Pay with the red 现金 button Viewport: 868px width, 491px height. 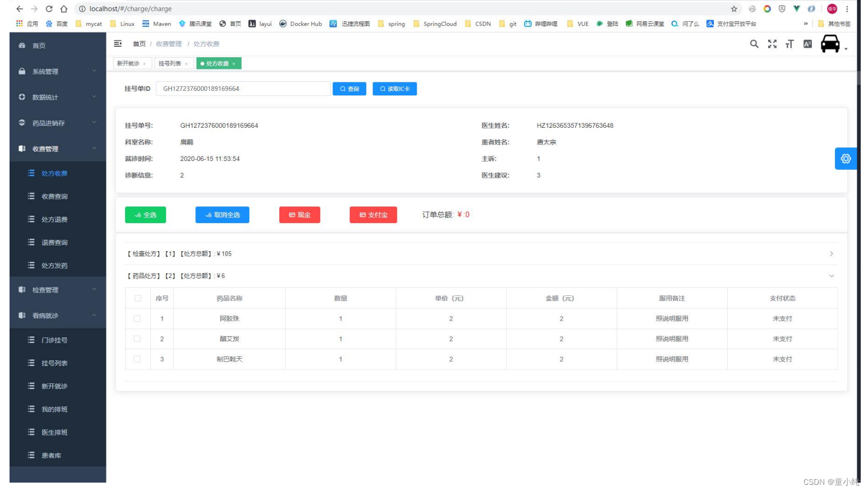299,215
